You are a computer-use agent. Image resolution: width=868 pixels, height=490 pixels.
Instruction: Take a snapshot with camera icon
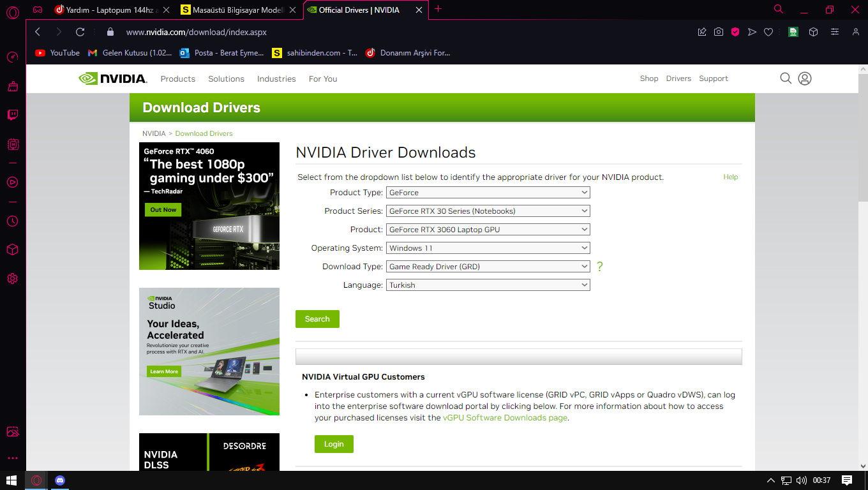pos(719,32)
